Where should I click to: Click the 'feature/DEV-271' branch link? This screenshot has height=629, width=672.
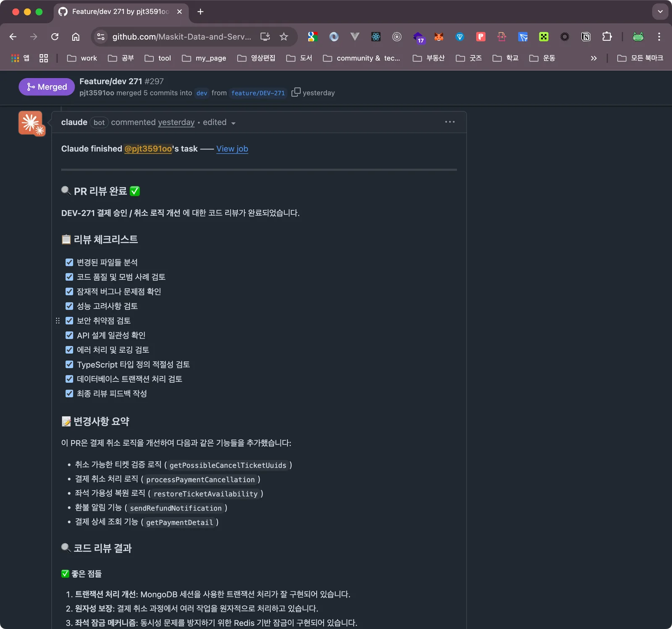[x=258, y=93]
